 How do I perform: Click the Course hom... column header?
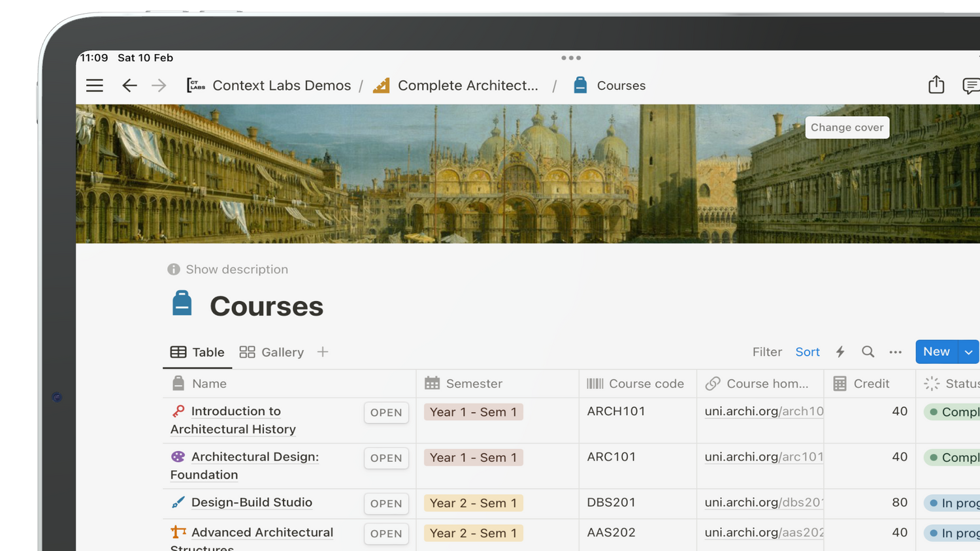point(760,384)
